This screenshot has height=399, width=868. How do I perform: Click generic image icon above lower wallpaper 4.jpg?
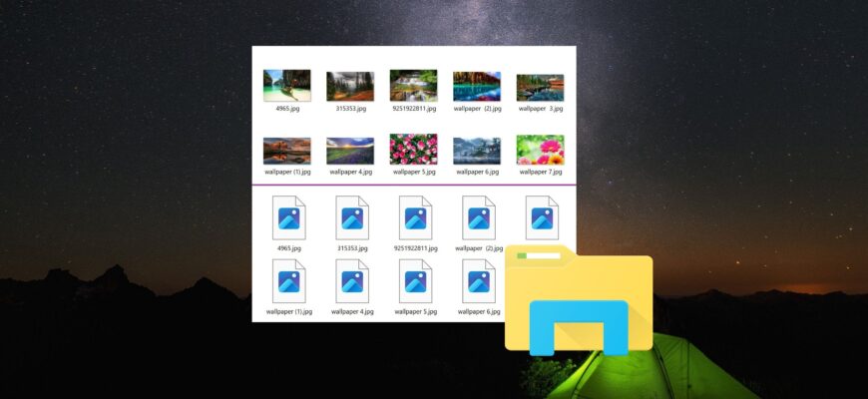(x=352, y=281)
